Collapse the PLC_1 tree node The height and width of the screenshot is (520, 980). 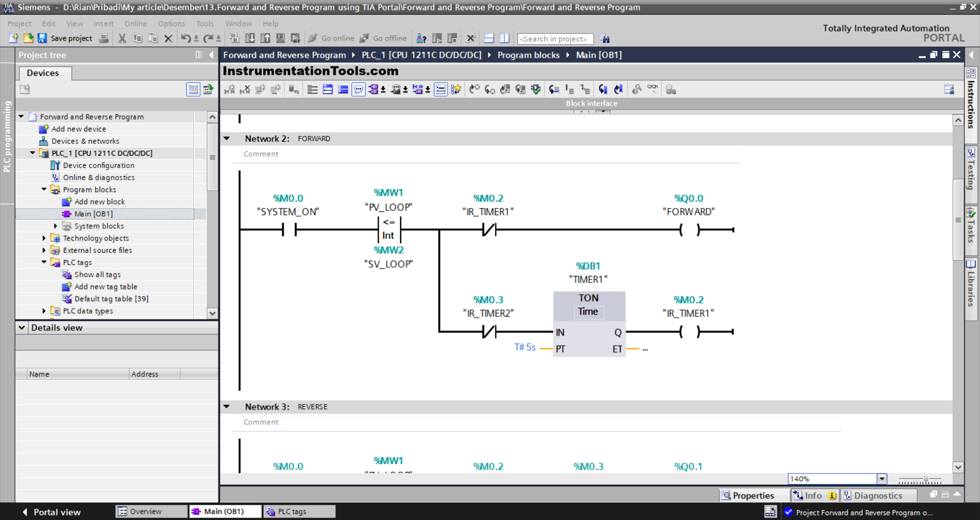[x=33, y=153]
